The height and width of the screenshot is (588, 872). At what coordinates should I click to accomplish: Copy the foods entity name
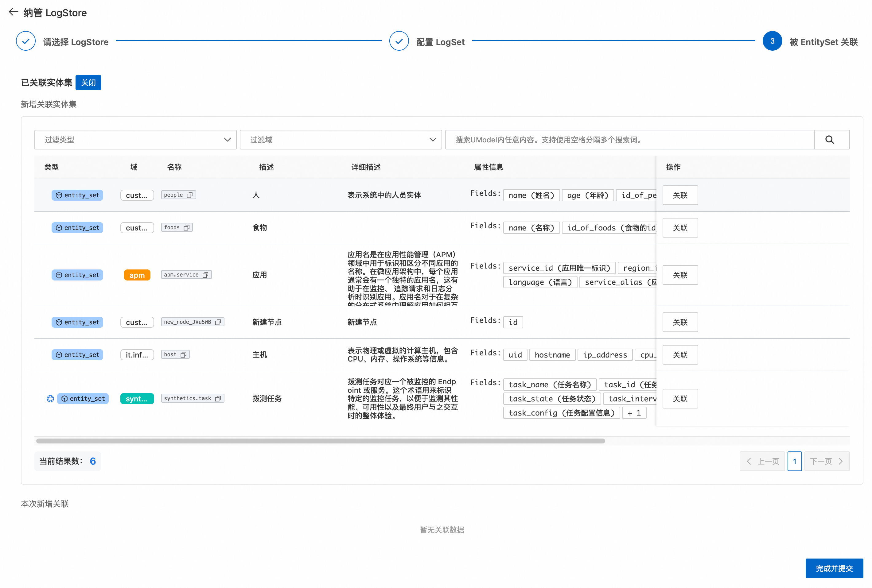186,228
